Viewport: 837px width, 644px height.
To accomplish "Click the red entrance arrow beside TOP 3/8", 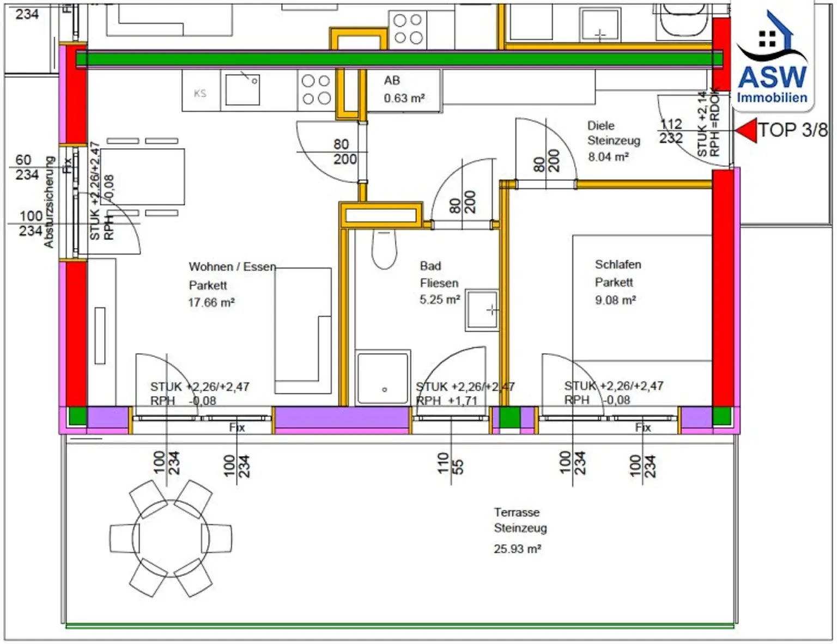I will pos(747,131).
